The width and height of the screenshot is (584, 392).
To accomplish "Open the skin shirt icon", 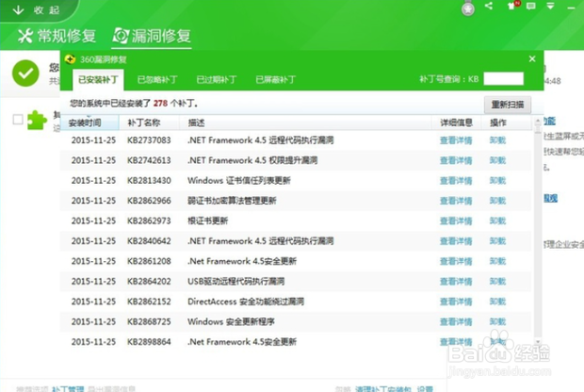I will pos(512,6).
